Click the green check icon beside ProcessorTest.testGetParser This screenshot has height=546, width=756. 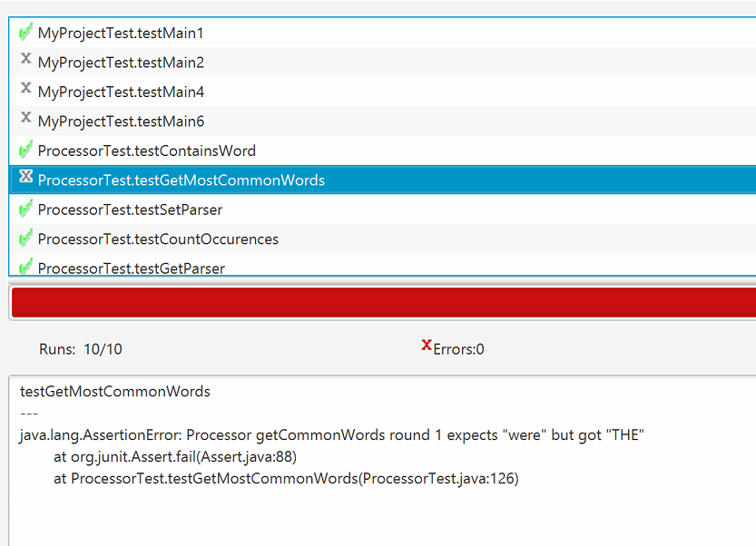25,266
